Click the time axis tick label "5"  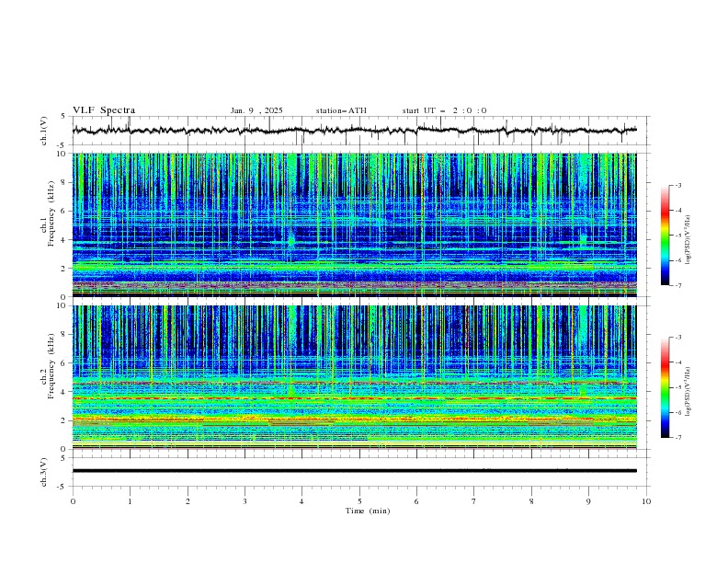point(359,501)
